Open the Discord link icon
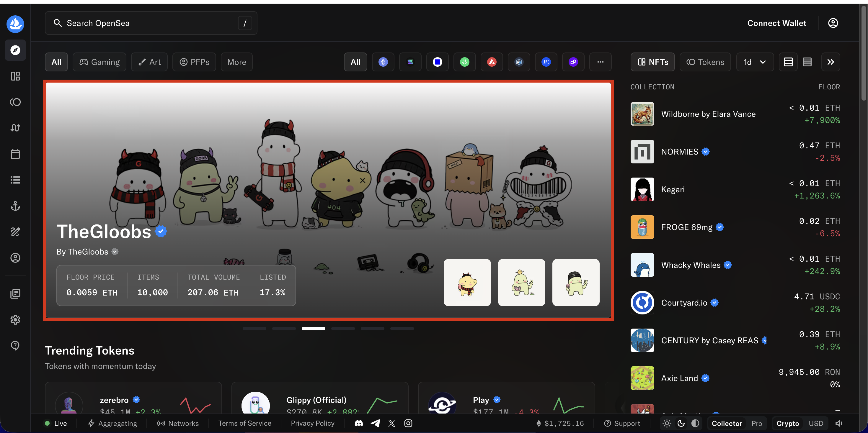Image resolution: width=868 pixels, height=433 pixels. pos(358,423)
